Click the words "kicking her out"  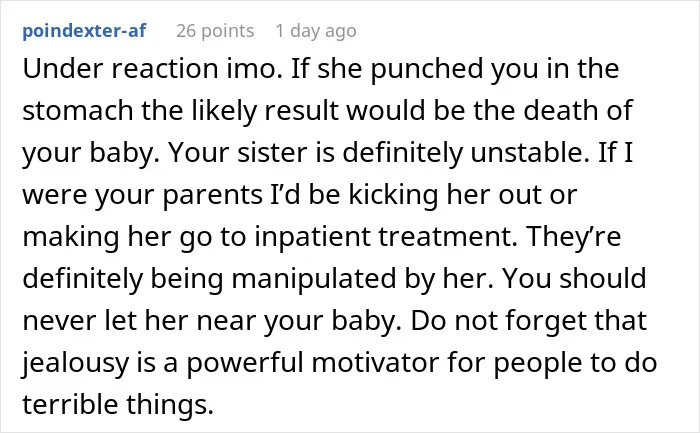[446, 194]
